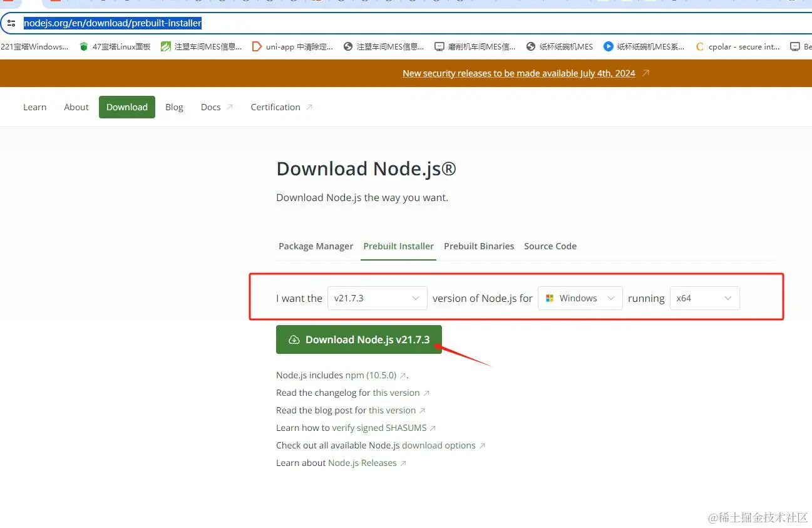The height and width of the screenshot is (528, 812).
Task: Open the blog post link for this version
Action: (397, 410)
